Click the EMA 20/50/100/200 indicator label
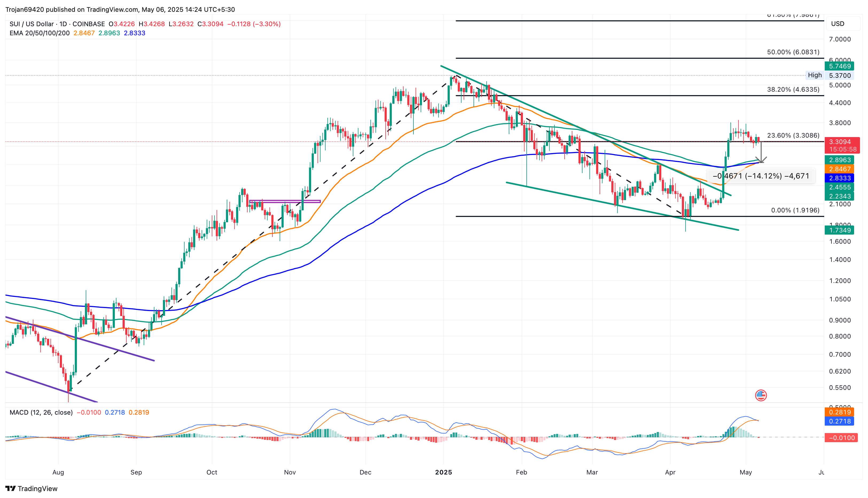 (x=40, y=33)
